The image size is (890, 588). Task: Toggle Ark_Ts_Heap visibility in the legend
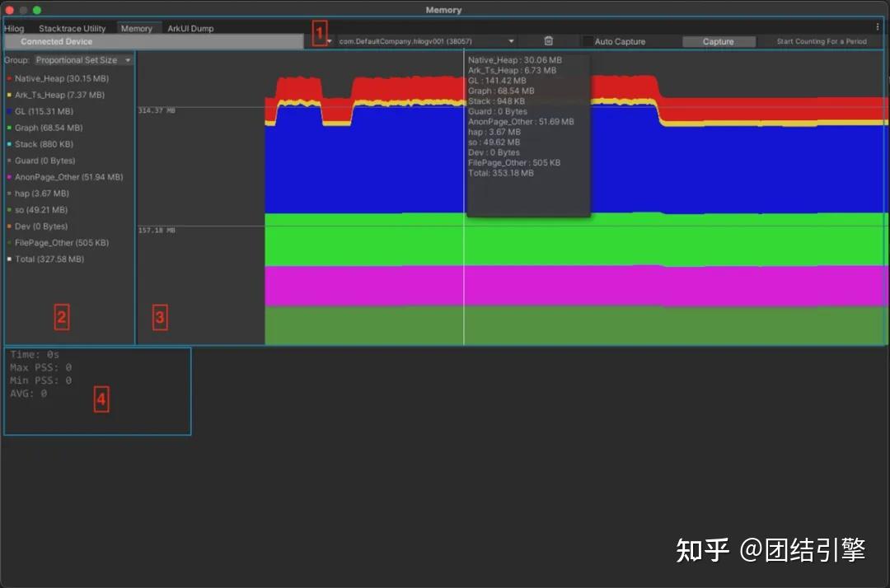(10, 95)
